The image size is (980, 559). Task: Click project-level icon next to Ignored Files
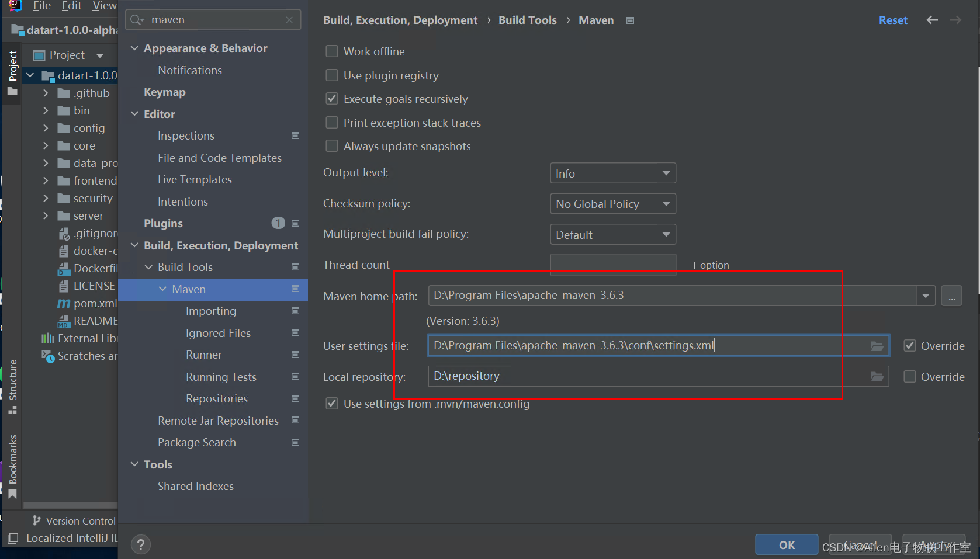pos(295,333)
